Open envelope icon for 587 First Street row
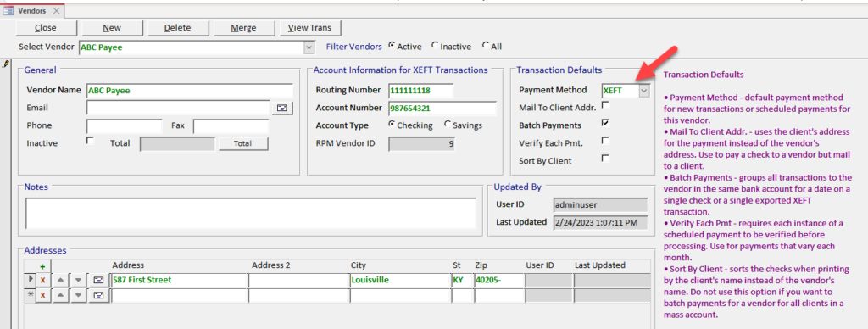The image size is (868, 329). [x=99, y=281]
